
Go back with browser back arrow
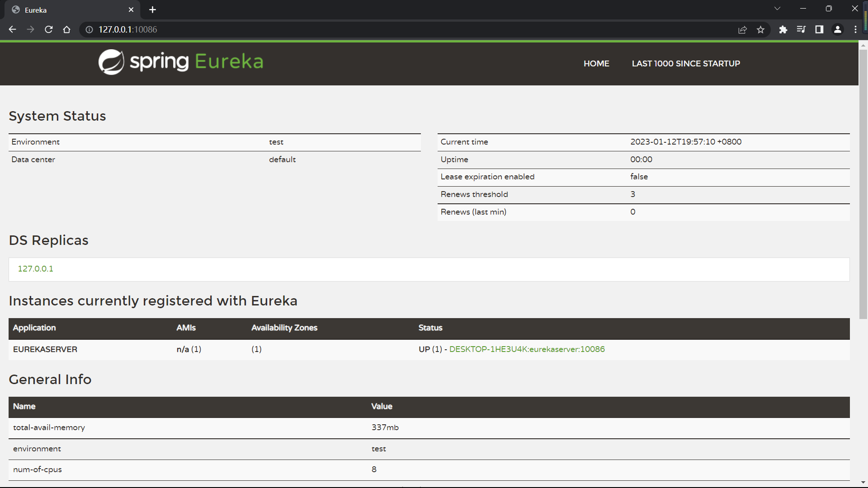pyautogui.click(x=12, y=29)
